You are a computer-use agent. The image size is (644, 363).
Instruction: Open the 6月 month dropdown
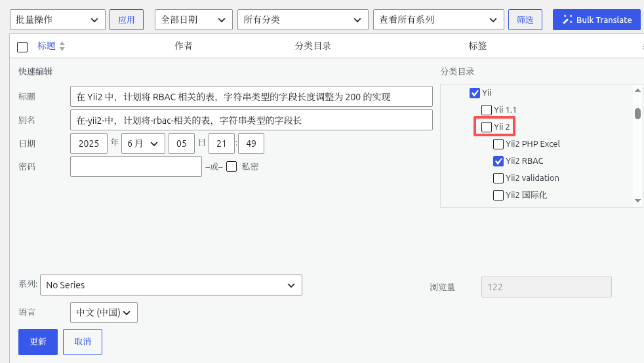point(144,143)
